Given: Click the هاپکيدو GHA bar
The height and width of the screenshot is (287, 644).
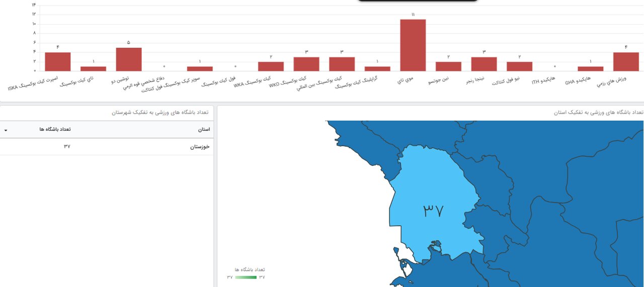Looking at the screenshot, I should (590, 69).
